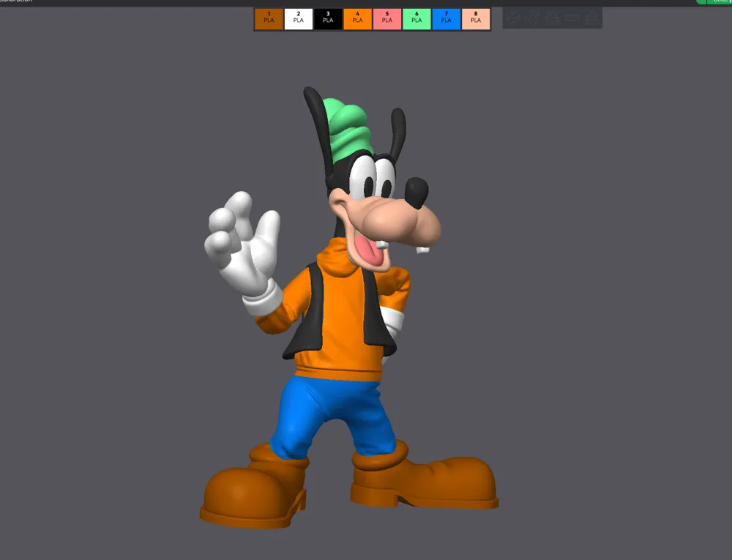The image size is (732, 560).
Task: Choose the gap fill tool icon
Action: [593, 18]
